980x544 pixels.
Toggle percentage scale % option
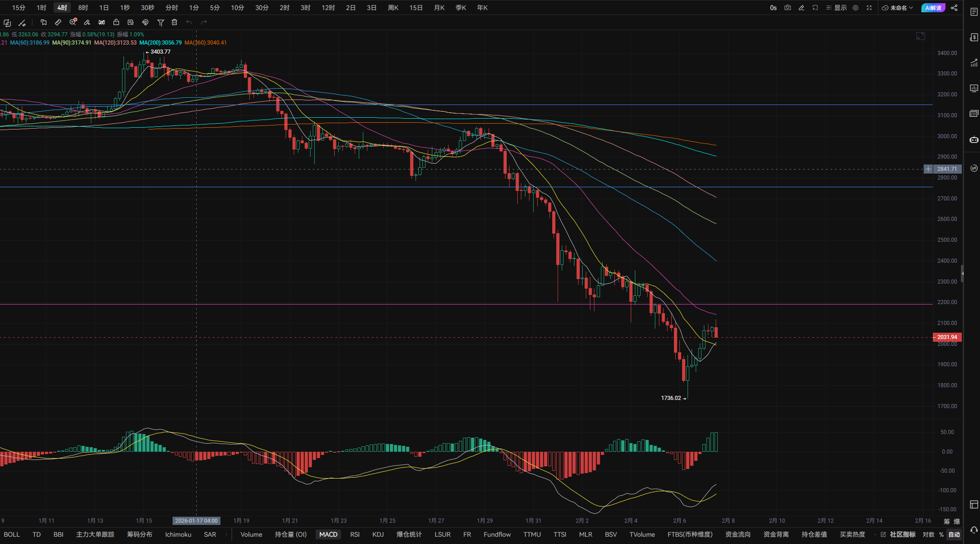pos(941,534)
